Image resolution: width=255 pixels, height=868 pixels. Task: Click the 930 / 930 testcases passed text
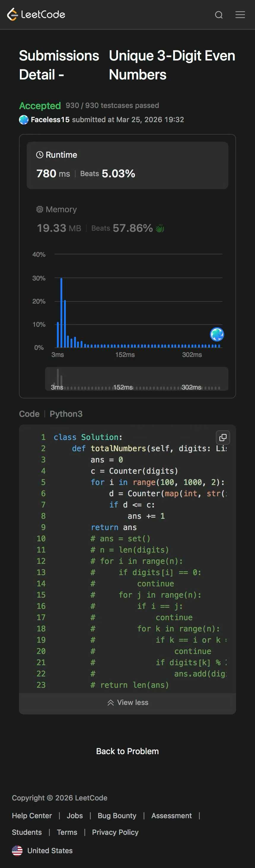click(112, 106)
